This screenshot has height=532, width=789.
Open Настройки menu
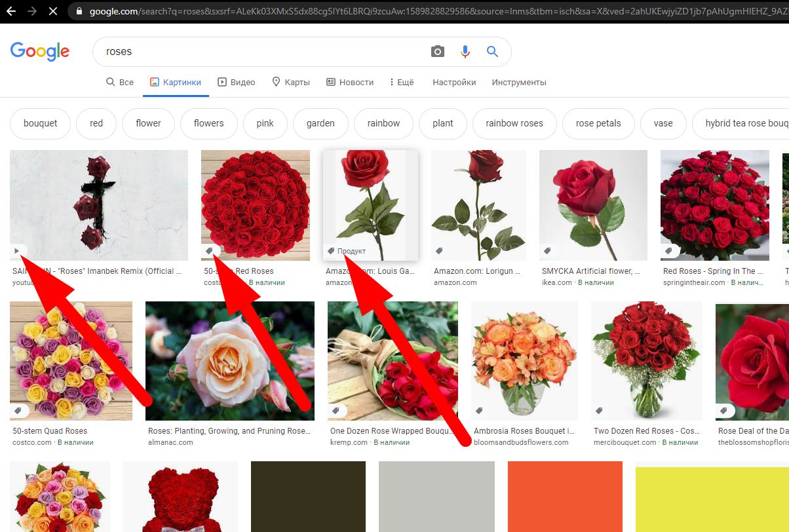coord(454,82)
